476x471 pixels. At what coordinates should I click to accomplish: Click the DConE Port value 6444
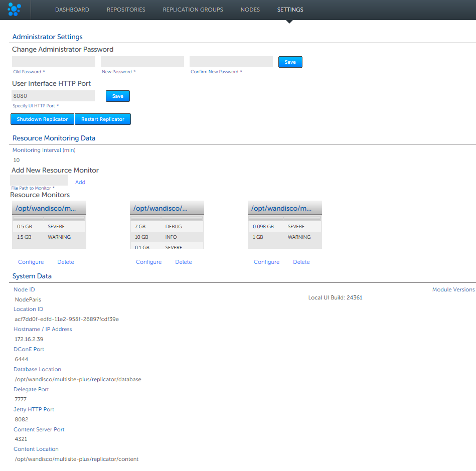(21, 359)
